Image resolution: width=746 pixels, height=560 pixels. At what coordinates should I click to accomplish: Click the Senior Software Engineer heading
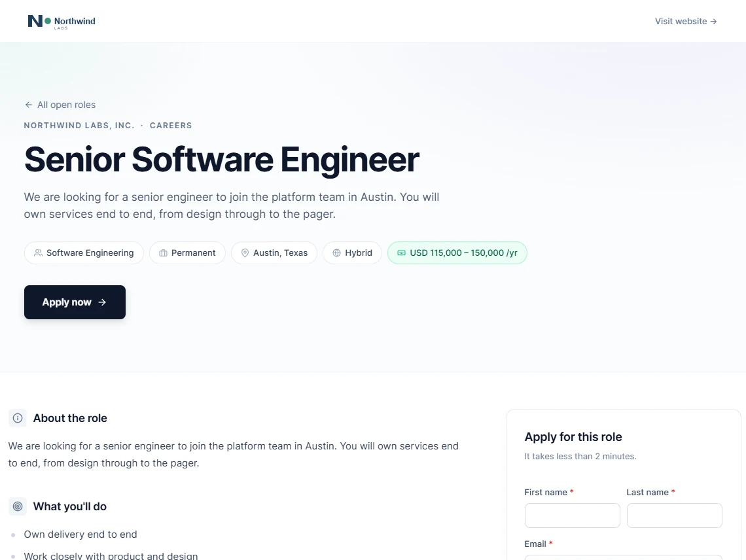pyautogui.click(x=222, y=160)
